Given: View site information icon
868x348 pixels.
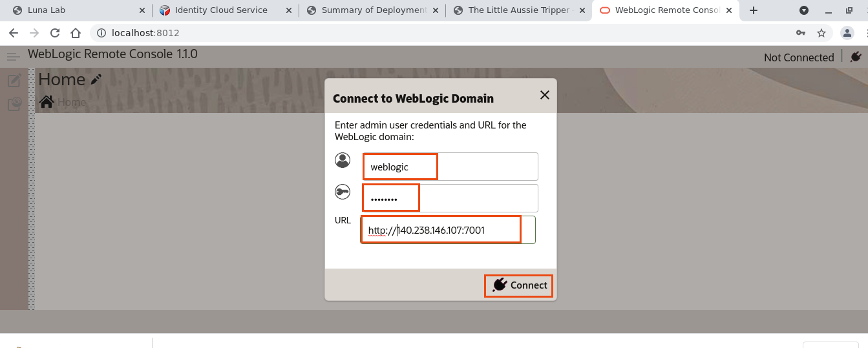Looking at the screenshot, I should click(x=100, y=33).
